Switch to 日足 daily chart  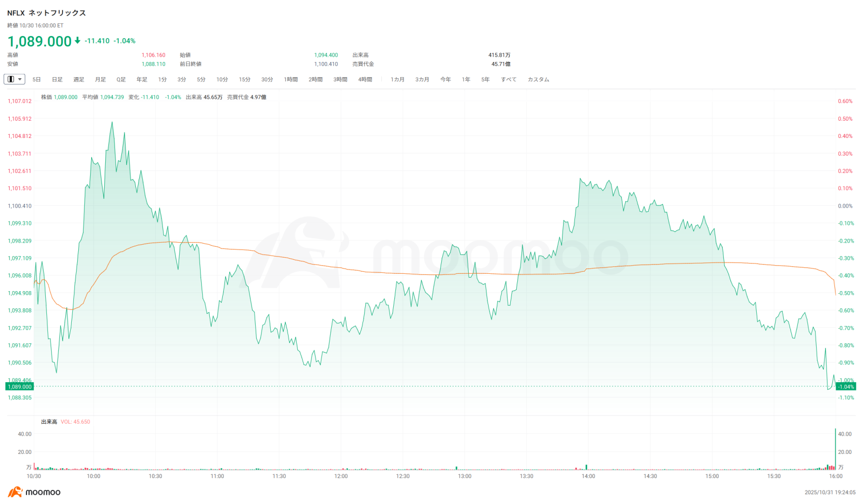point(57,80)
